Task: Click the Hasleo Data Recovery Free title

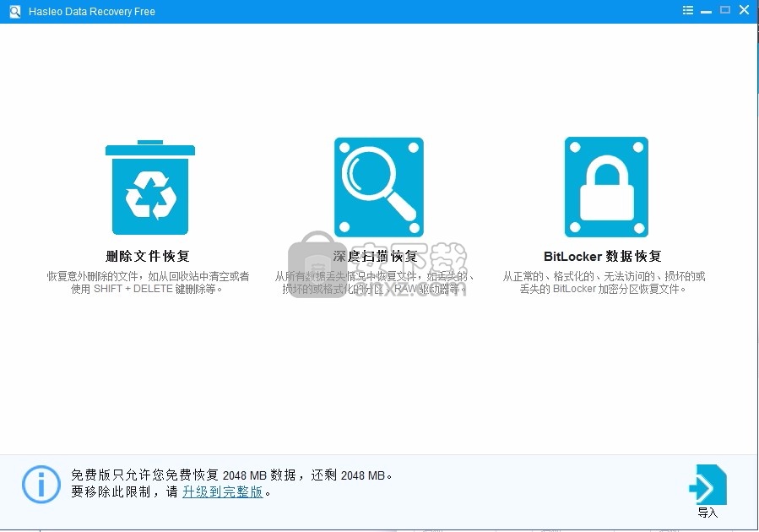Action: (92, 12)
